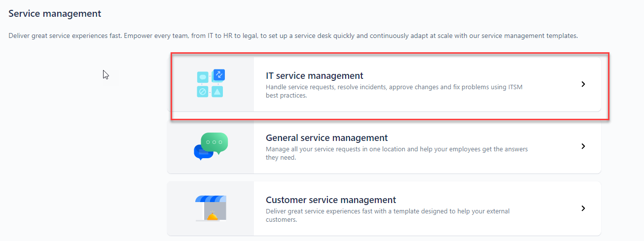The height and width of the screenshot is (241, 644).
Task: Click the dark blue arrows tile in ITSM icon
Action: (219, 75)
